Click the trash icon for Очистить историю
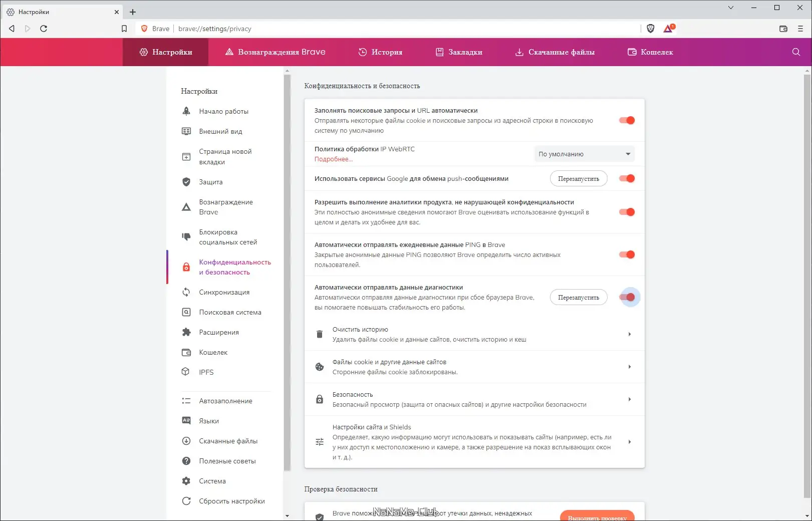Screen dimensions: 812x521 coord(320,334)
